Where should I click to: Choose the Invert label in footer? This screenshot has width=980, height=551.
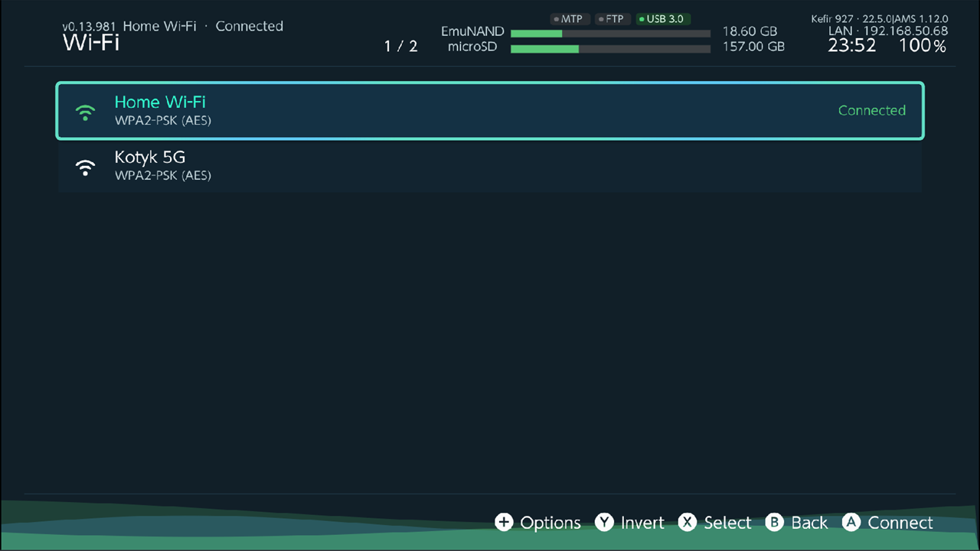(642, 523)
